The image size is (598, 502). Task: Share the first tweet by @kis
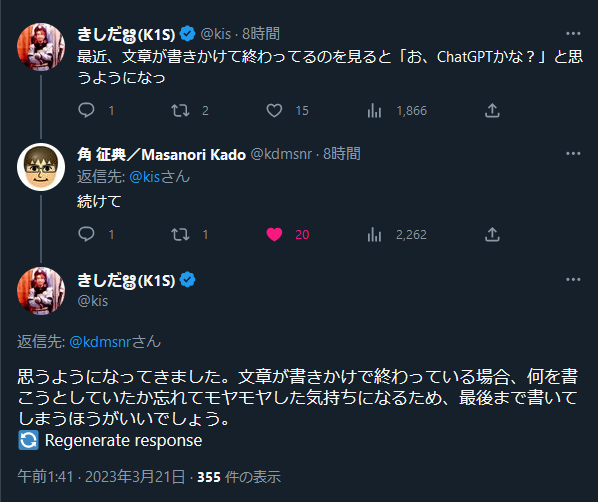pyautogui.click(x=492, y=111)
